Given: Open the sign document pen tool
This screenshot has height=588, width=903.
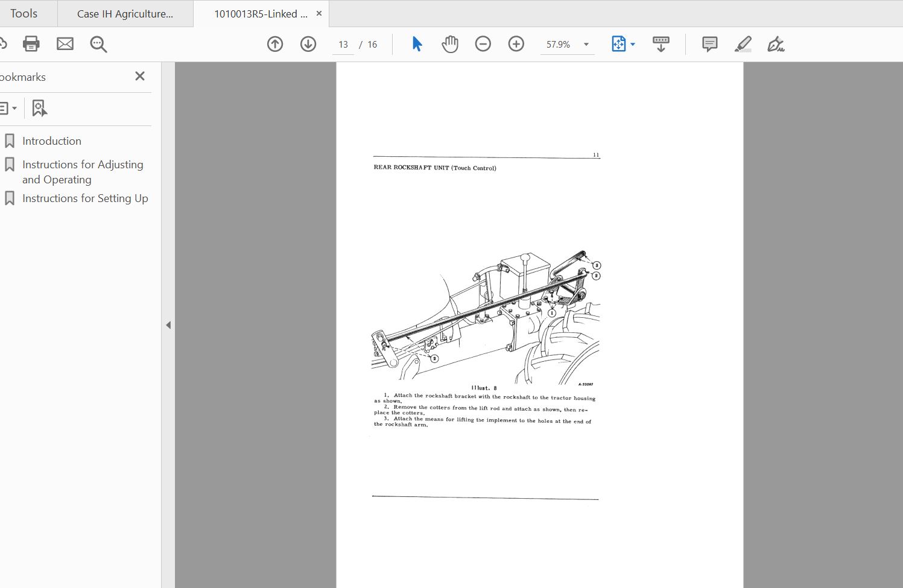Looking at the screenshot, I should click(776, 44).
